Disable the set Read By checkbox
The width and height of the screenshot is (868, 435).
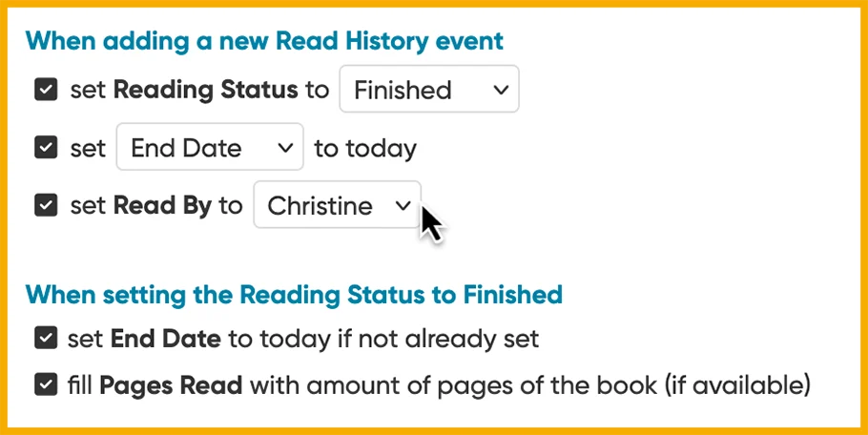click(46, 205)
